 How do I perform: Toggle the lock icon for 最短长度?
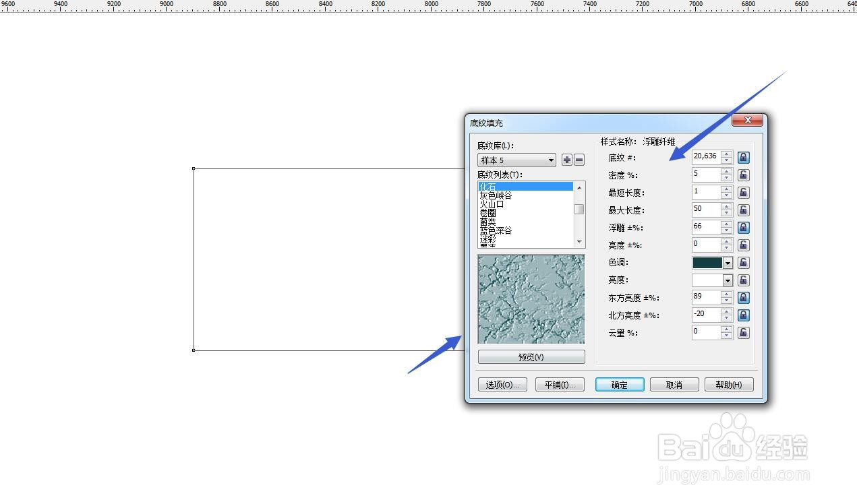(743, 193)
